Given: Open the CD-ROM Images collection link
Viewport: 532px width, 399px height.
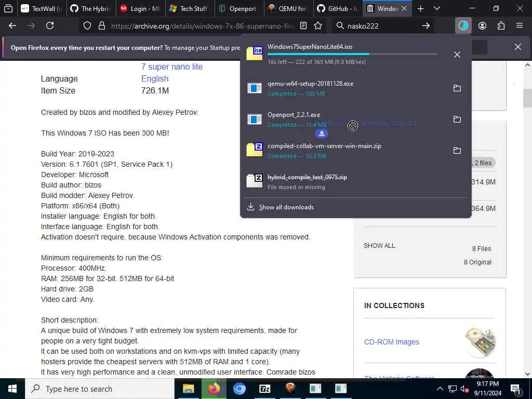Looking at the screenshot, I should coord(392,342).
